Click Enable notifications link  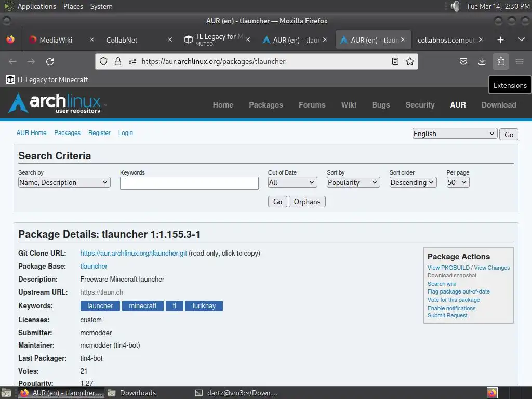point(451,308)
